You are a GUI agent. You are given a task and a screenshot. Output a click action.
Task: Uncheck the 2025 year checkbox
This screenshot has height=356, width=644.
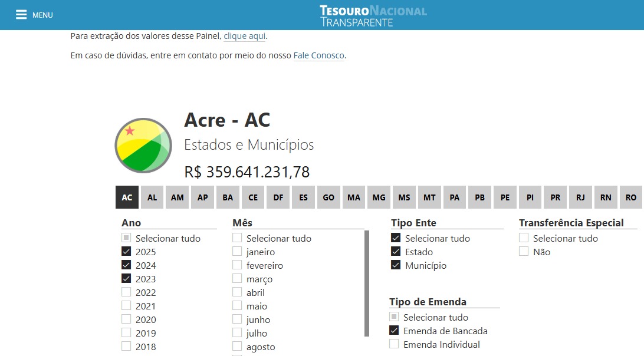click(x=126, y=252)
